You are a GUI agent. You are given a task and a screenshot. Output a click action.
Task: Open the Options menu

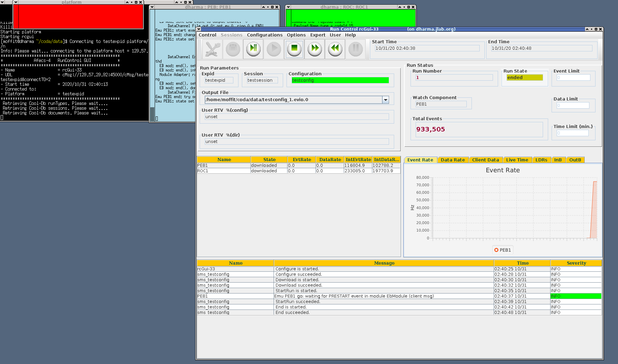[x=296, y=35]
